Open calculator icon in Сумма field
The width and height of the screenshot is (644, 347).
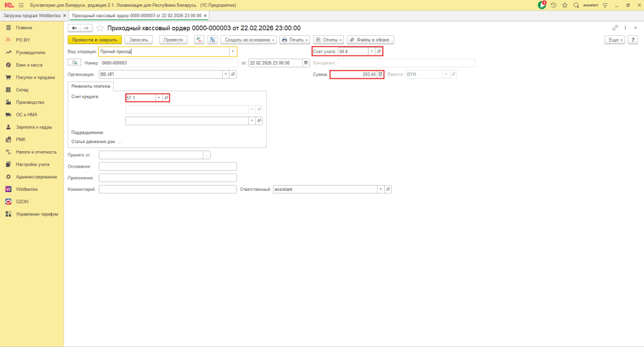tap(380, 74)
